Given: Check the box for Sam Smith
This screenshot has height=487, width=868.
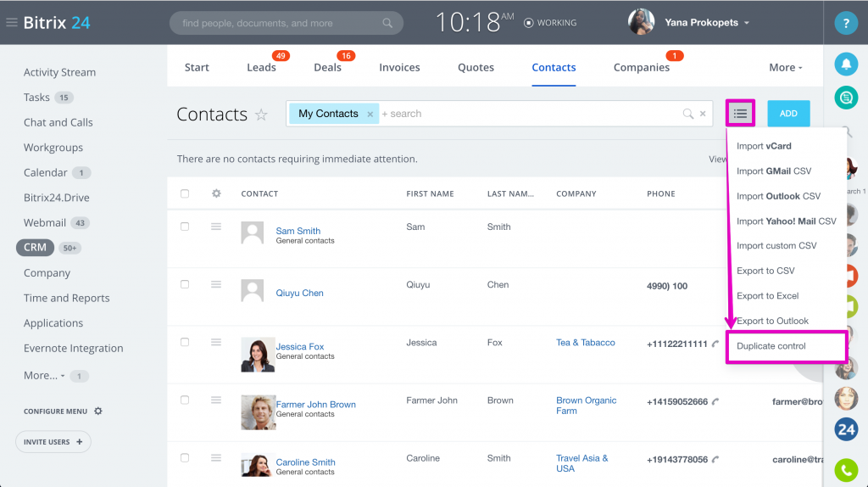Looking at the screenshot, I should coord(185,227).
